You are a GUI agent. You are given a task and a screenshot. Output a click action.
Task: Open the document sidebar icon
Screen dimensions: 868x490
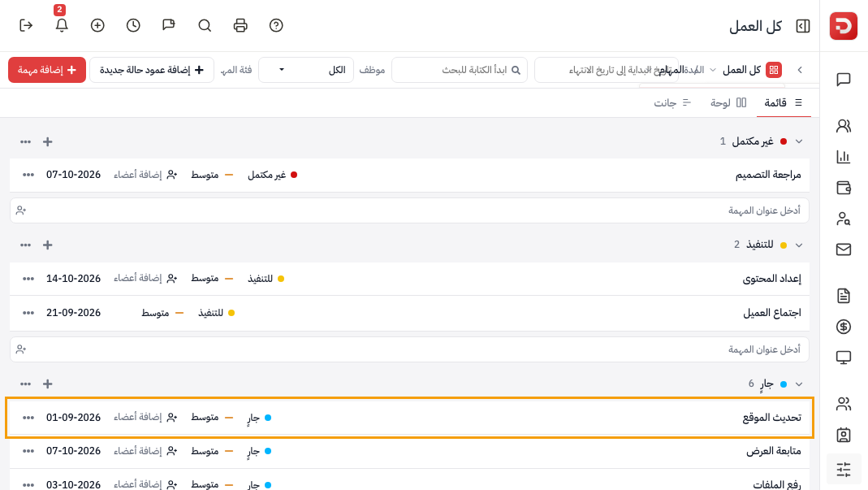pos(844,296)
